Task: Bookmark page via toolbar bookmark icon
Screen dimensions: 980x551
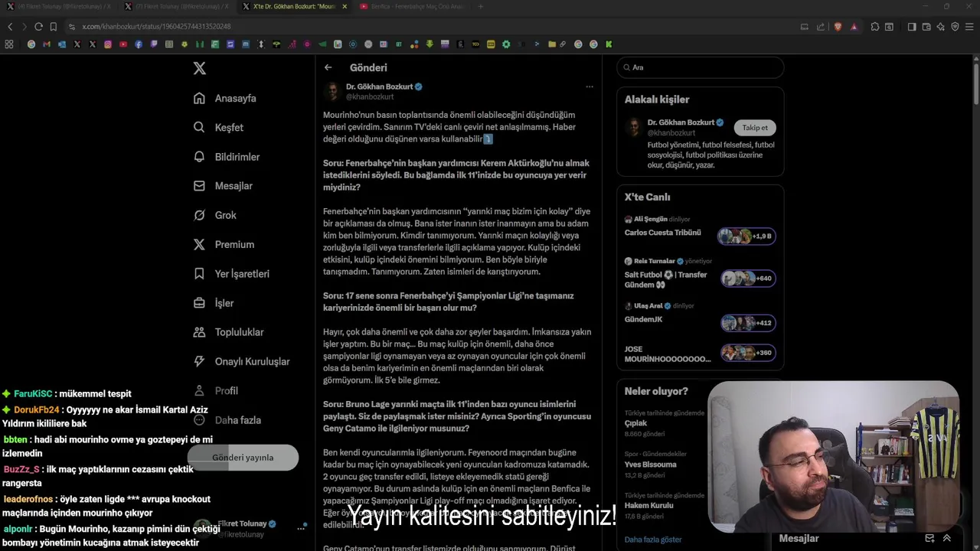Action: 54,27
